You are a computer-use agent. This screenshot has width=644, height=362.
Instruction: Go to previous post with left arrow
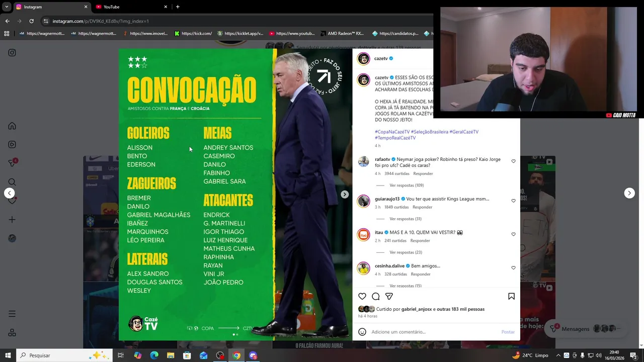[x=9, y=193]
